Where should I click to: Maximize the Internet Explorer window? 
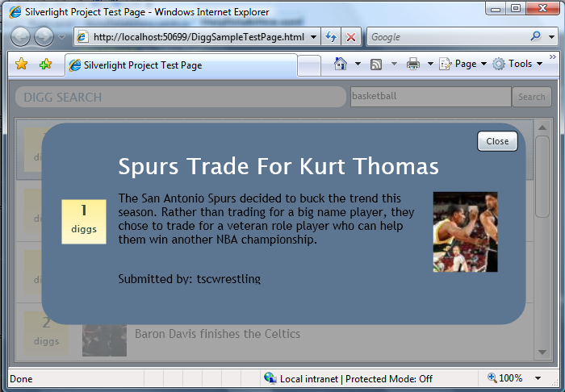tap(516, 9)
